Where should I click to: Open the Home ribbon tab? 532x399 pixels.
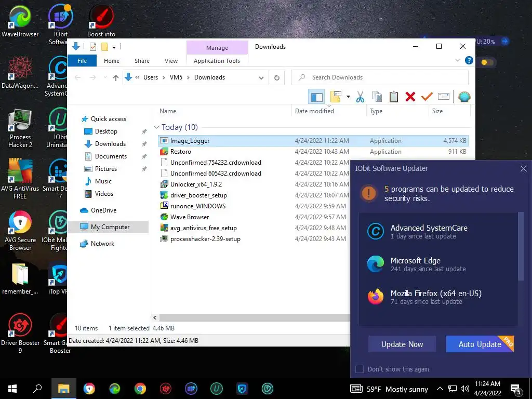112,61
